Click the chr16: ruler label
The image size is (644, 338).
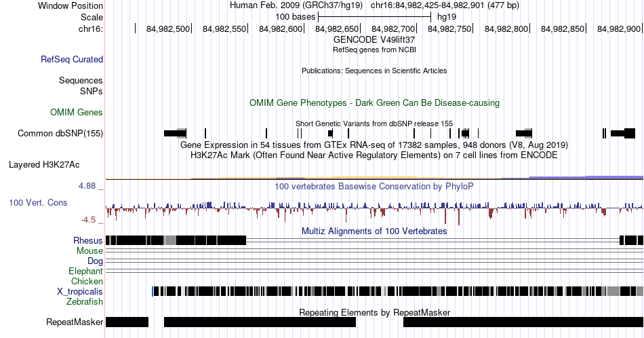[x=91, y=29]
